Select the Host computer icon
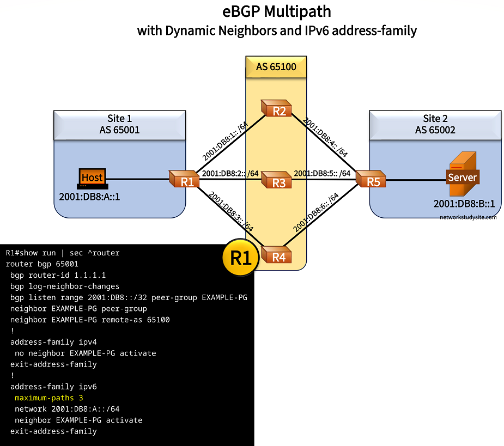The image size is (504, 446). pyautogui.click(x=92, y=178)
